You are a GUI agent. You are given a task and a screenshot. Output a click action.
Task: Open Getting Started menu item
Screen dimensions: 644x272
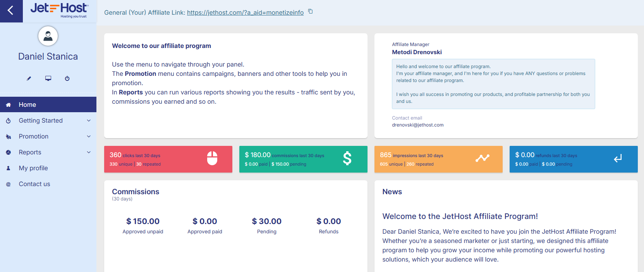tap(48, 120)
